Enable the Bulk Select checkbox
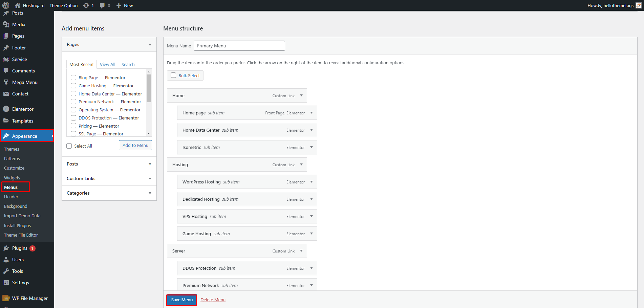644x308 pixels. click(x=173, y=75)
